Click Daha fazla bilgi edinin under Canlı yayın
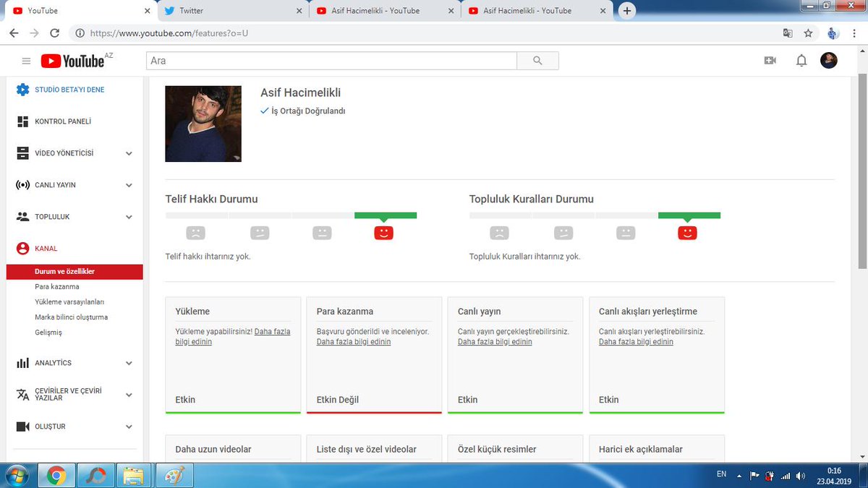 click(x=495, y=341)
